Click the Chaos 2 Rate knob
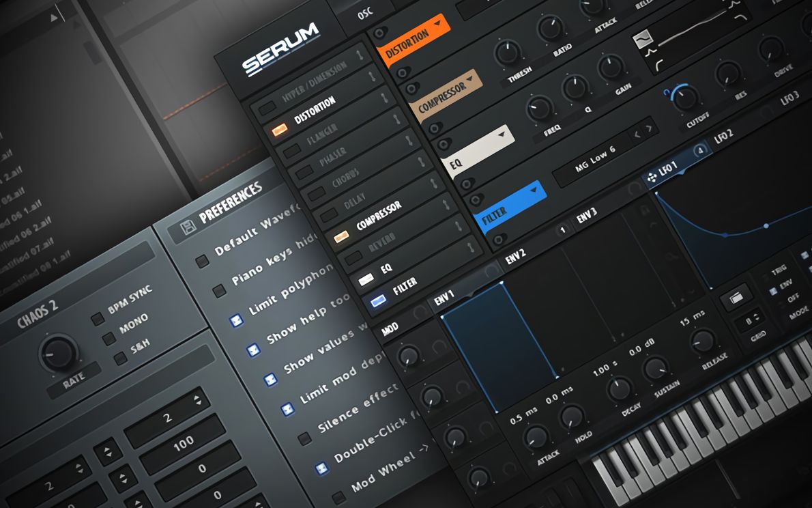The height and width of the screenshot is (508, 812). 59,353
